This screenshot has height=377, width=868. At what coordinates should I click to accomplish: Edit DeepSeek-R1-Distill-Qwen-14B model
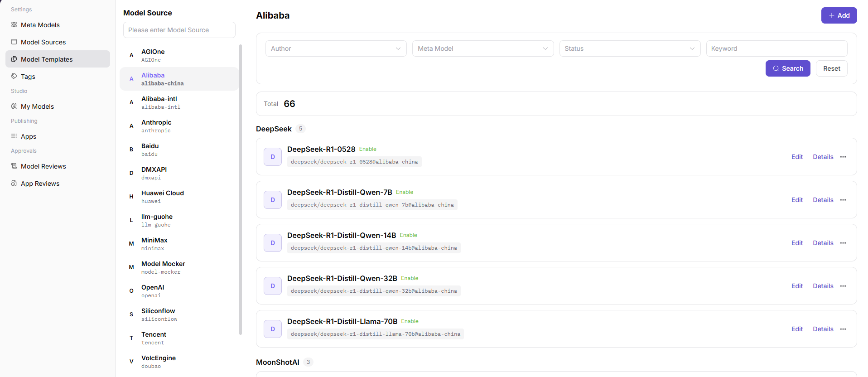pyautogui.click(x=797, y=243)
